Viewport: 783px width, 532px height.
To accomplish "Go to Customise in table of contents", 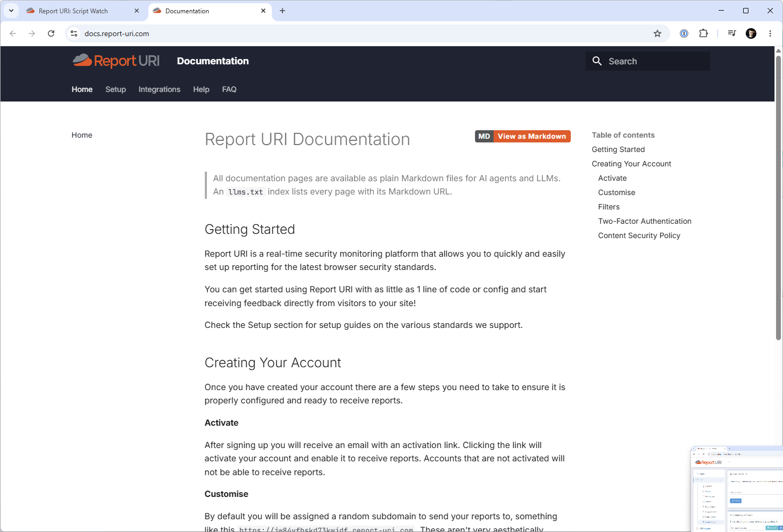I will point(617,192).
